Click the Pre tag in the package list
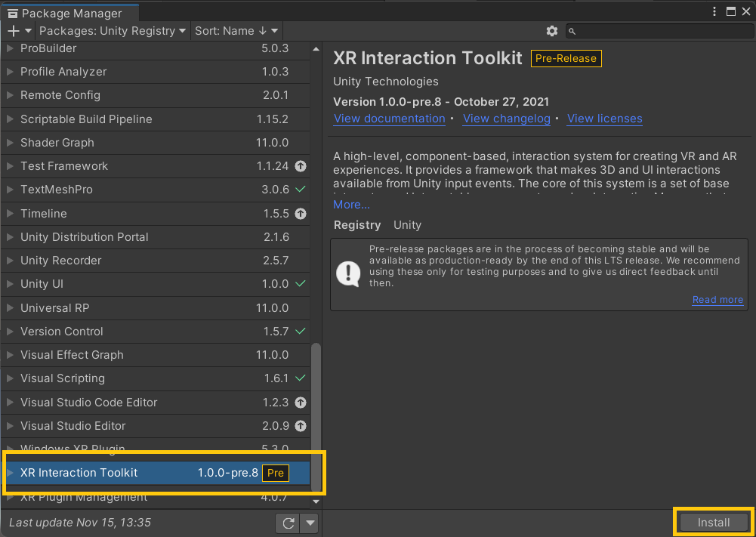Image resolution: width=756 pixels, height=537 pixels. point(276,473)
